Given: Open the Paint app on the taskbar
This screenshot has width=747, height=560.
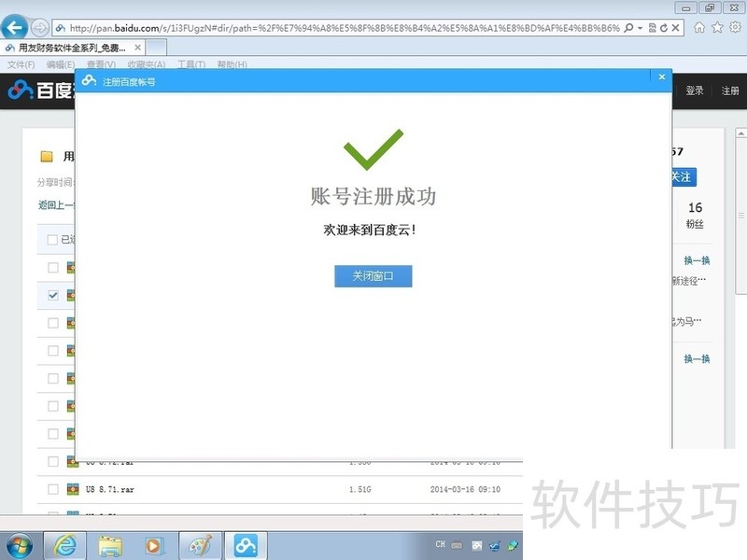Looking at the screenshot, I should pyautogui.click(x=199, y=544).
